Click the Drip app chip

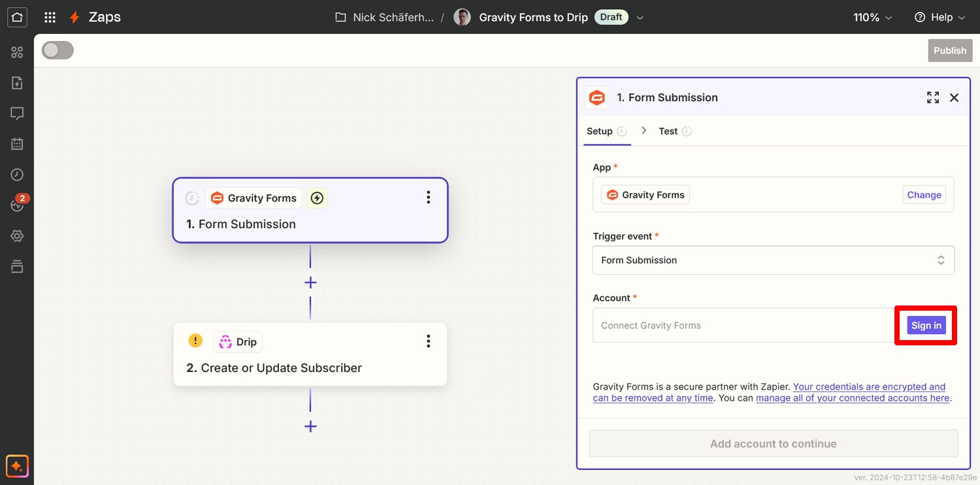(x=238, y=341)
